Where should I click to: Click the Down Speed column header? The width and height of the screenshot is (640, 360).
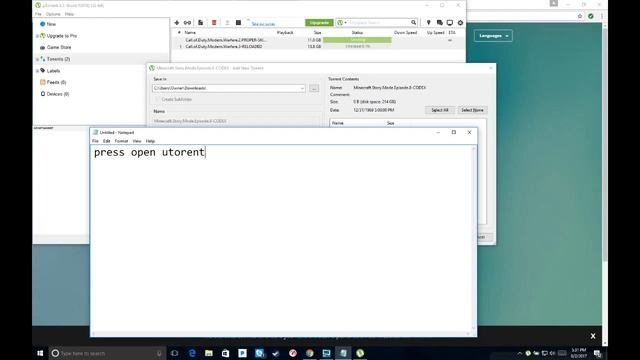pos(405,32)
